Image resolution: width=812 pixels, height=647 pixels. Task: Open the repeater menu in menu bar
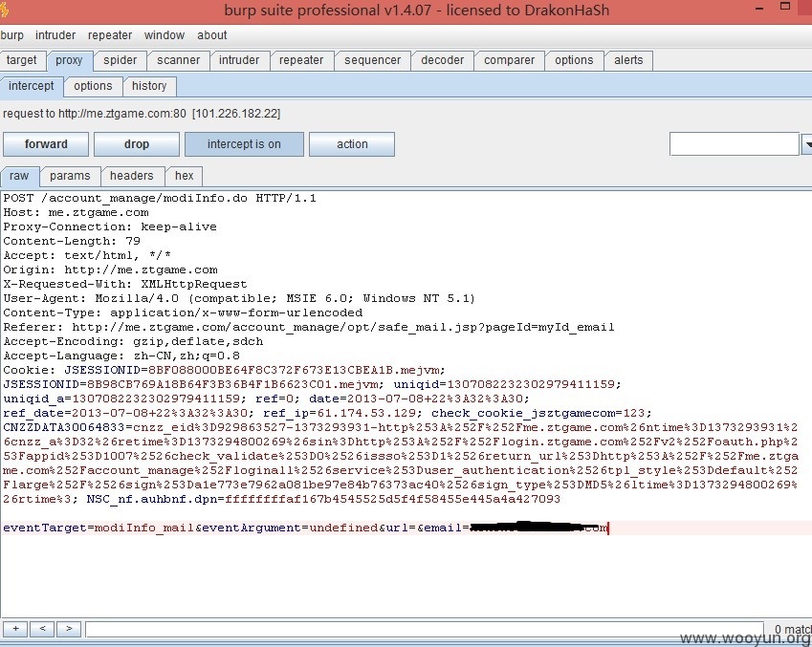point(110,35)
